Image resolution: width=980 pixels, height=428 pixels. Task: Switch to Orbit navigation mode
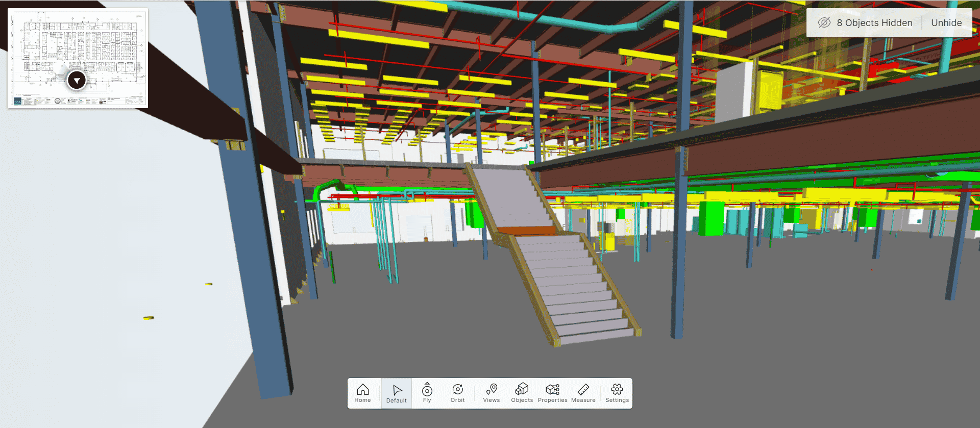[458, 393]
